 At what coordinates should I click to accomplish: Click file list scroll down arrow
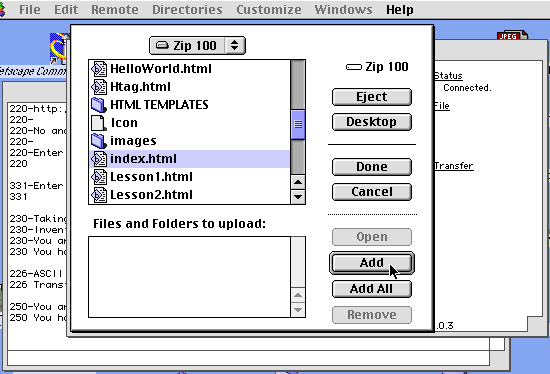tap(298, 197)
